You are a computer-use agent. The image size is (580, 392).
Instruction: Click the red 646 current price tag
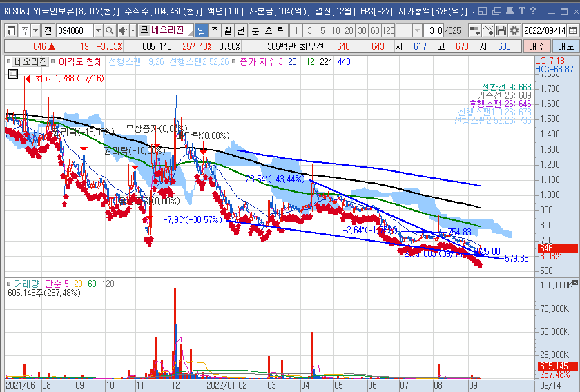click(x=557, y=248)
